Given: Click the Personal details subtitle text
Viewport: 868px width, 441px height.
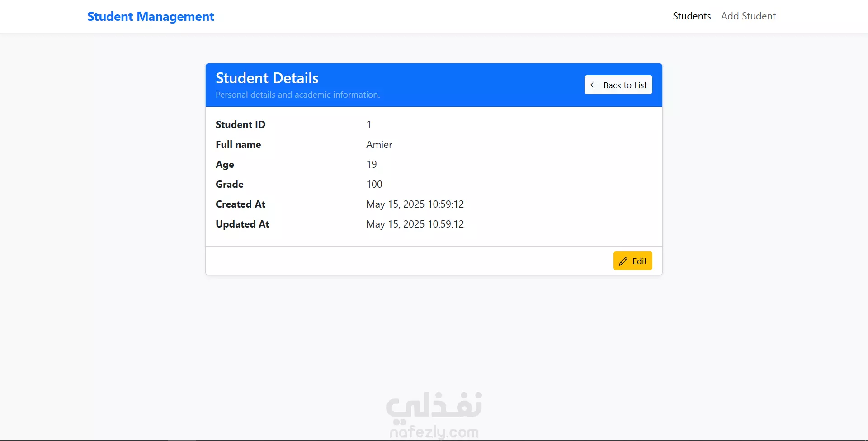Looking at the screenshot, I should 297,95.
